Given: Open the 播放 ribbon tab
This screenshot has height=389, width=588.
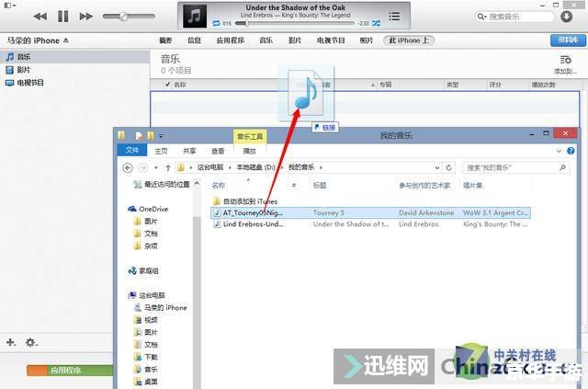Looking at the screenshot, I should tap(249, 151).
